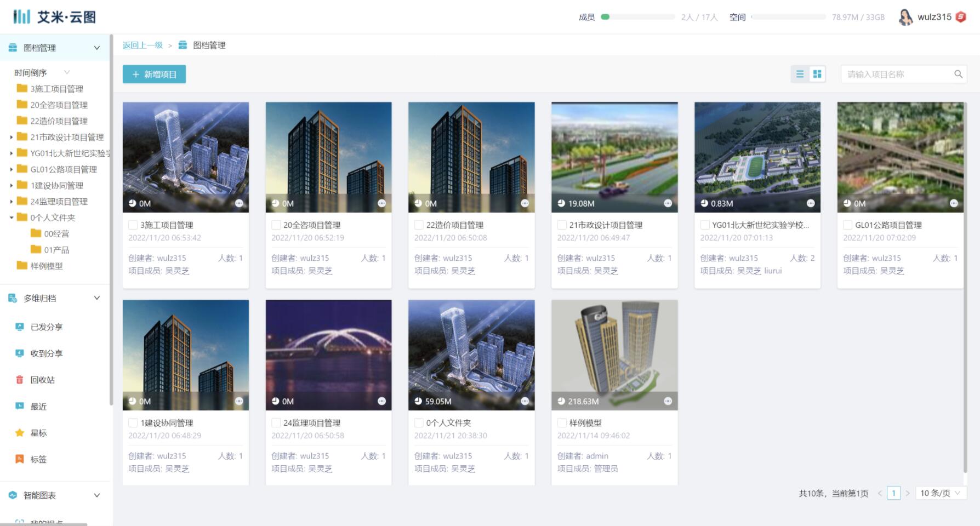
Task: Go to page 1 in pagination
Action: 893,493
